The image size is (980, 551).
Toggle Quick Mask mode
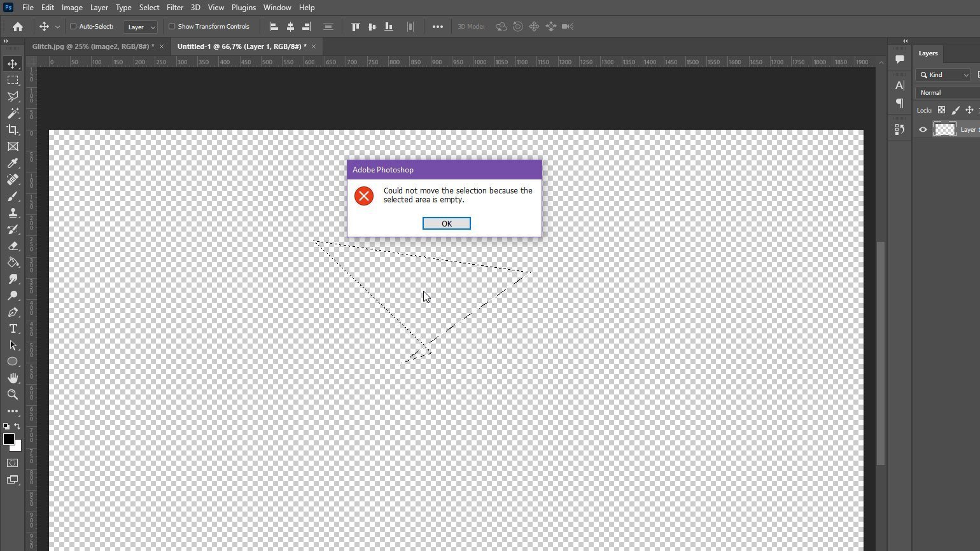click(x=13, y=463)
